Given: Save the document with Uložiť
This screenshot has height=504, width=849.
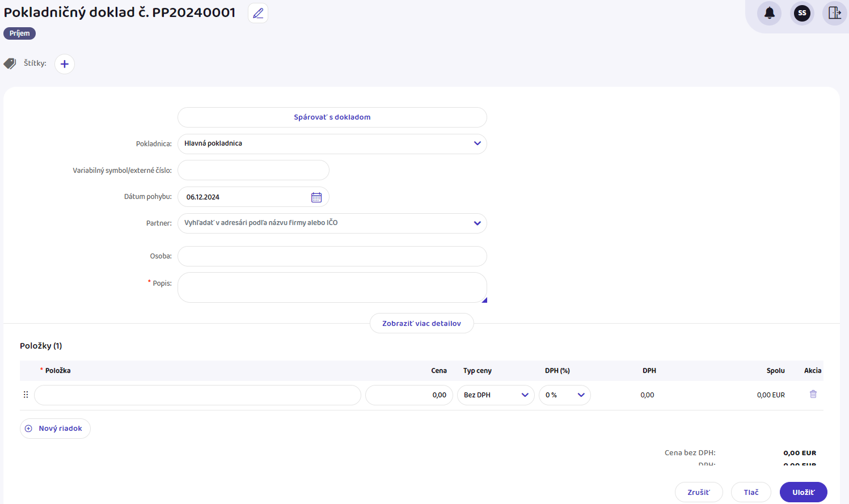Looking at the screenshot, I should [803, 492].
